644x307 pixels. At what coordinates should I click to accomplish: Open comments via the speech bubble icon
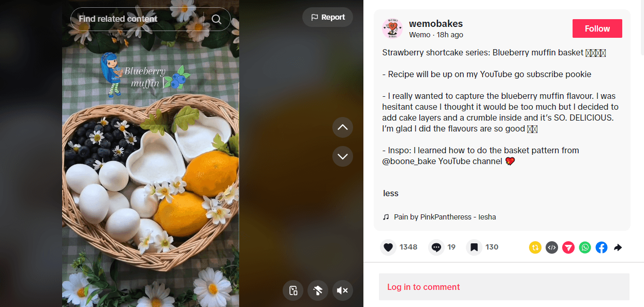436,247
